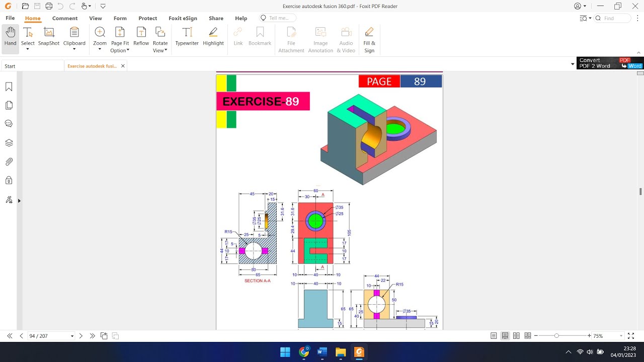Open file from quick access toolbar

click(25, 6)
